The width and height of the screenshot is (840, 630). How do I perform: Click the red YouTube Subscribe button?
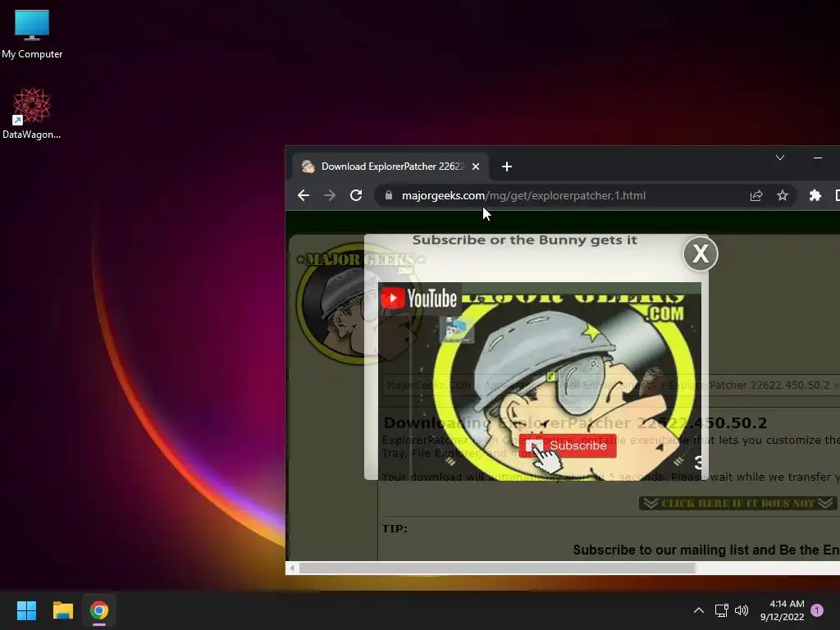click(568, 445)
